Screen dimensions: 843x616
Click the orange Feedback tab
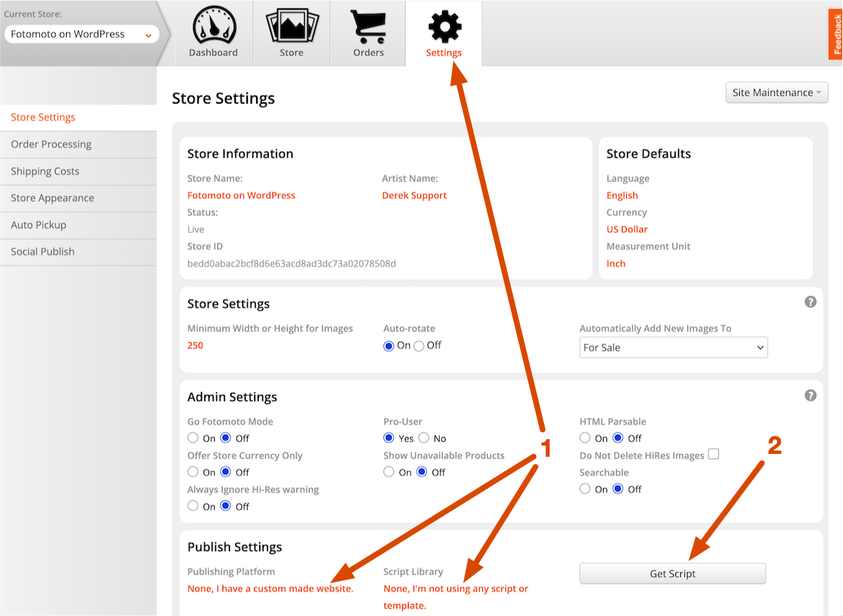click(x=835, y=35)
